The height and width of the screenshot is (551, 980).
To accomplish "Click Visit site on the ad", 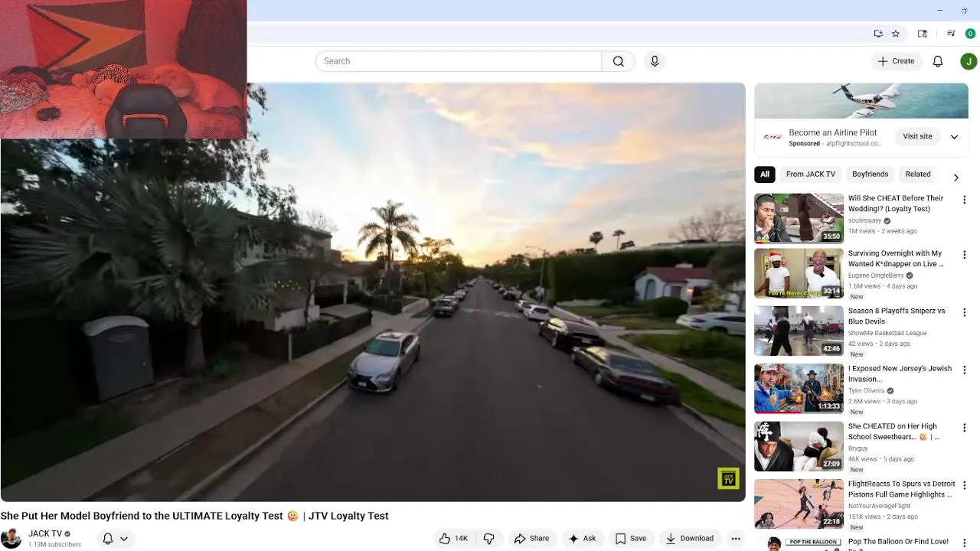I will (917, 136).
